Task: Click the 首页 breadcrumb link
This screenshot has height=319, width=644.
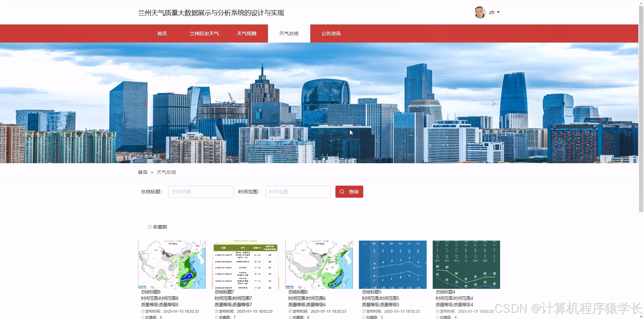Action: pyautogui.click(x=143, y=172)
